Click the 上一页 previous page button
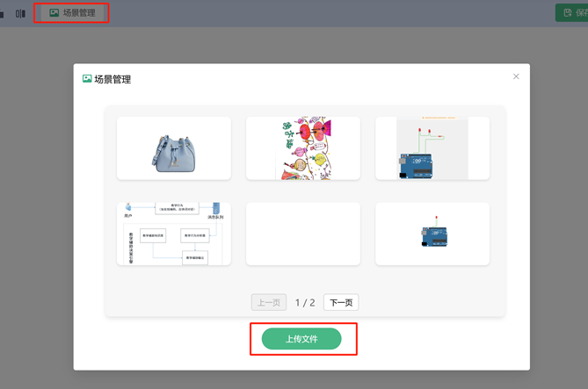The height and width of the screenshot is (389, 588). click(x=269, y=302)
